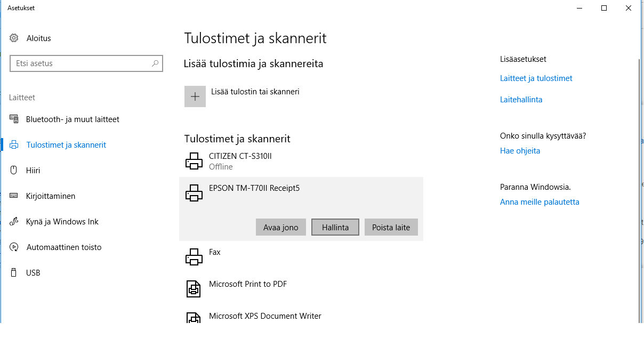Select the Fax device name
The height and width of the screenshot is (363, 644).
(215, 252)
